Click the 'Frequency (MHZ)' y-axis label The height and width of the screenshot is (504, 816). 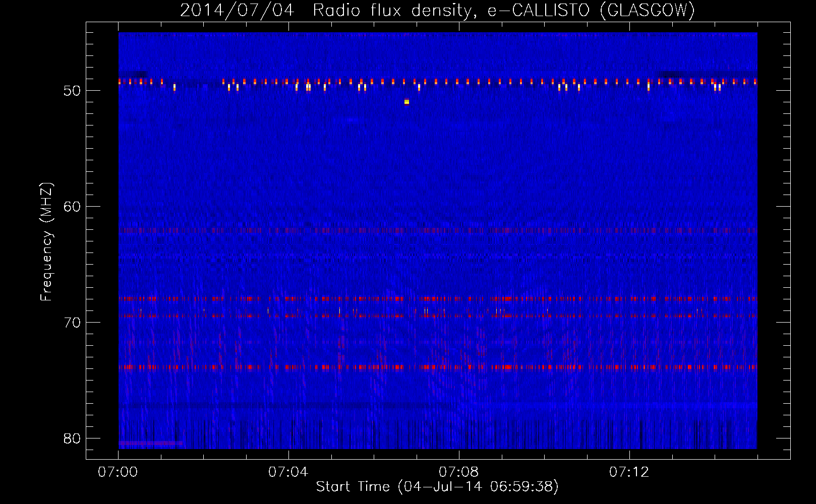46,242
